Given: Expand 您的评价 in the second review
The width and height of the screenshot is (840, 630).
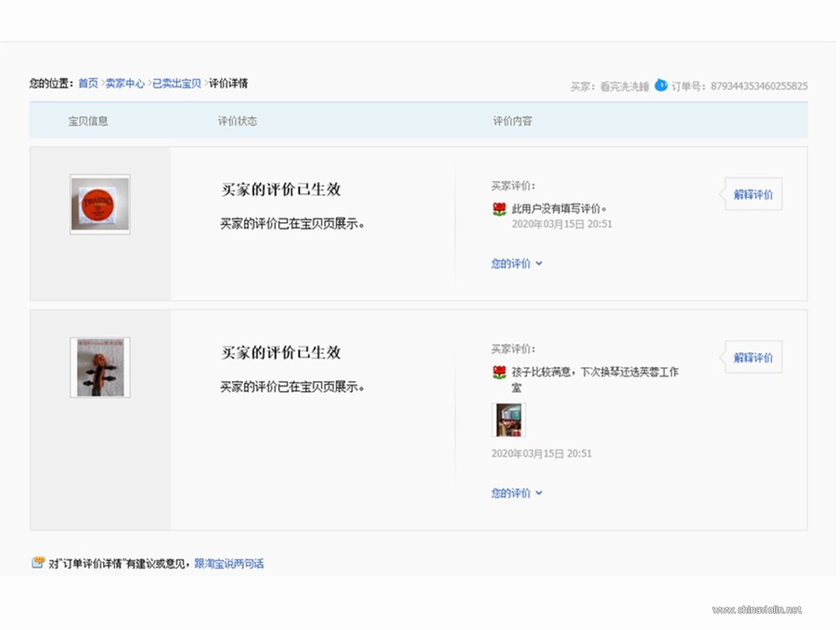Looking at the screenshot, I should point(516,493).
